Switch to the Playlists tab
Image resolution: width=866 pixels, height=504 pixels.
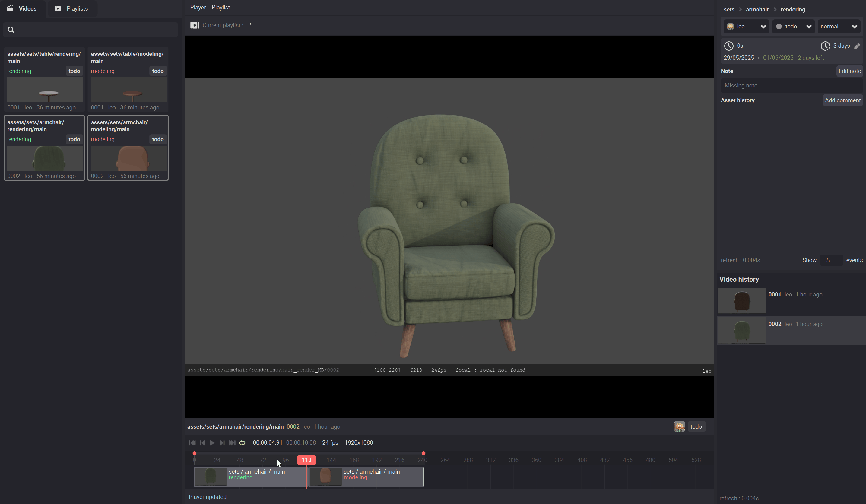(71, 8)
